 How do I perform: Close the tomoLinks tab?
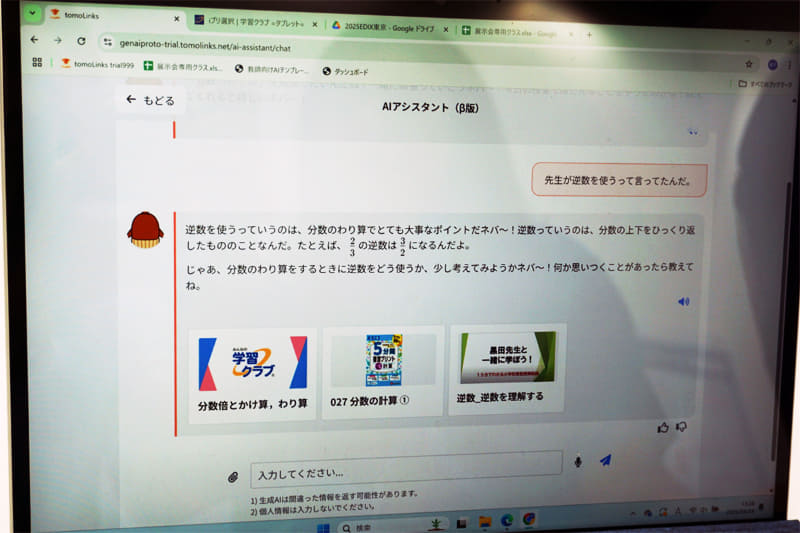click(177, 19)
